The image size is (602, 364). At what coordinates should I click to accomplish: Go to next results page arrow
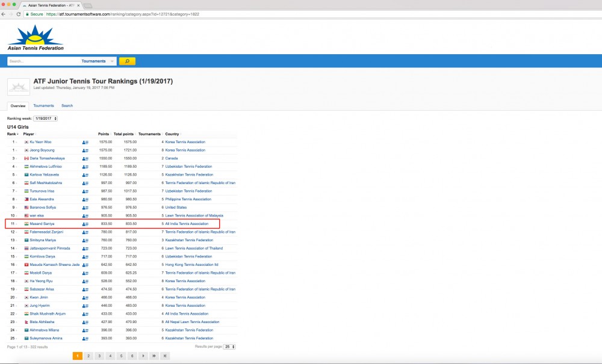[143, 356]
